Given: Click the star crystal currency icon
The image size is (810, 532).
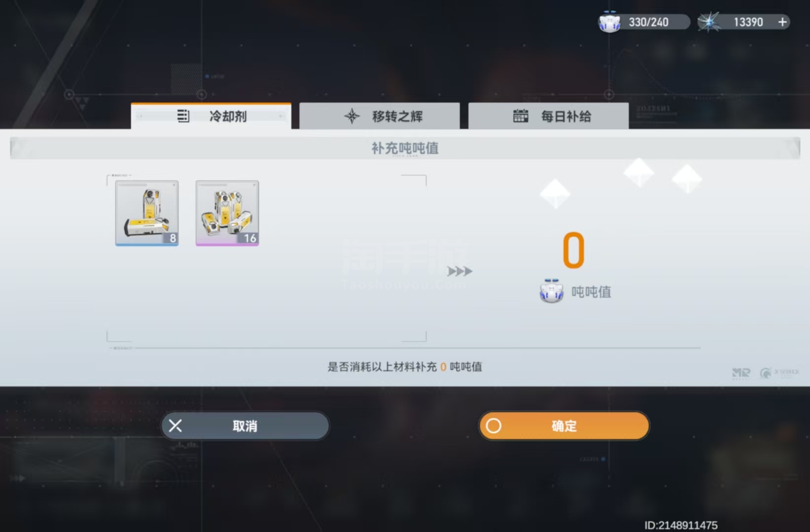Looking at the screenshot, I should (709, 22).
